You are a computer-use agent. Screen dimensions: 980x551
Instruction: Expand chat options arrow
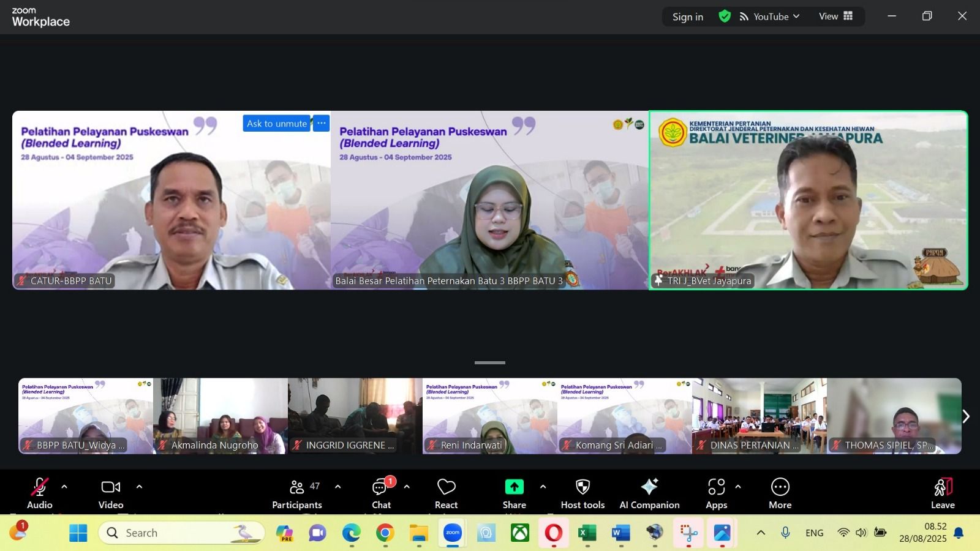click(x=407, y=487)
